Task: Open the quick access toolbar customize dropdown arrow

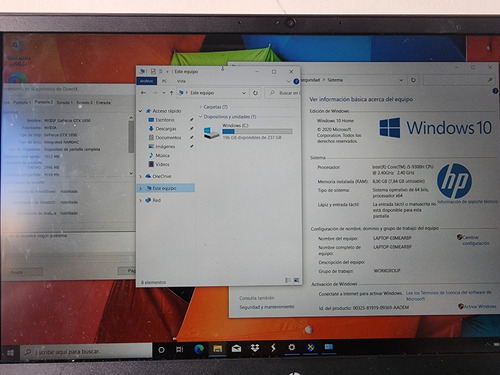Action: tap(167, 72)
